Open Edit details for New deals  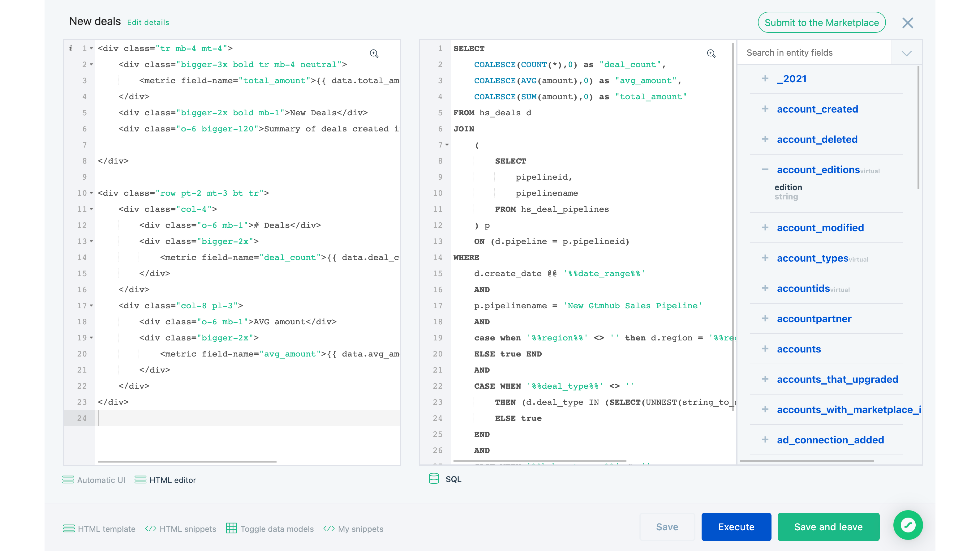point(148,23)
